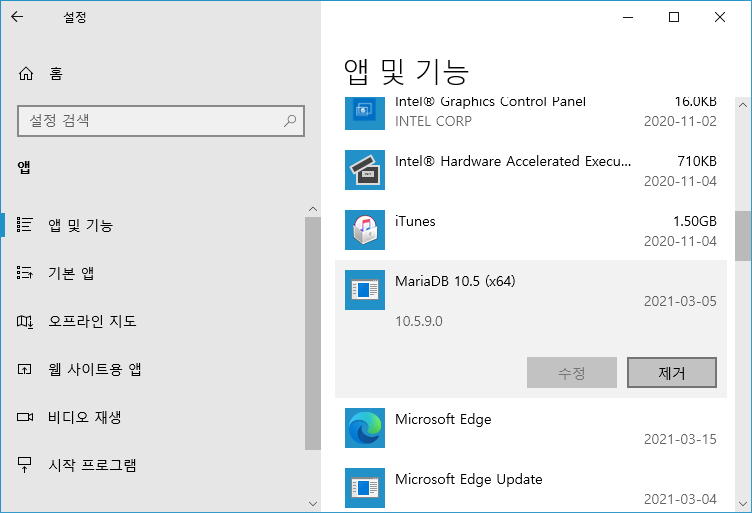Click the iTunes size 1.50GB
This screenshot has height=513, width=752.
pyautogui.click(x=694, y=222)
